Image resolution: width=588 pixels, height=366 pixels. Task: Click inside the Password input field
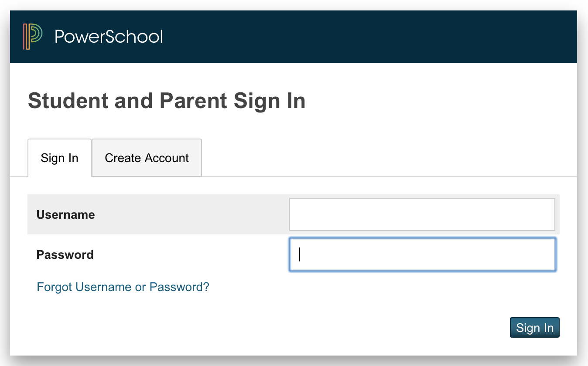coord(422,254)
